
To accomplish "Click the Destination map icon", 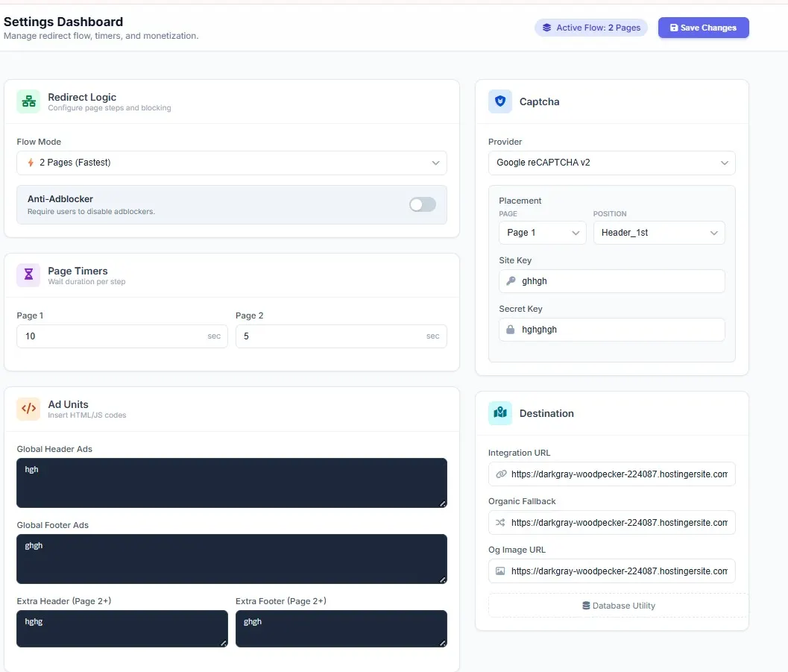I will click(x=500, y=412).
